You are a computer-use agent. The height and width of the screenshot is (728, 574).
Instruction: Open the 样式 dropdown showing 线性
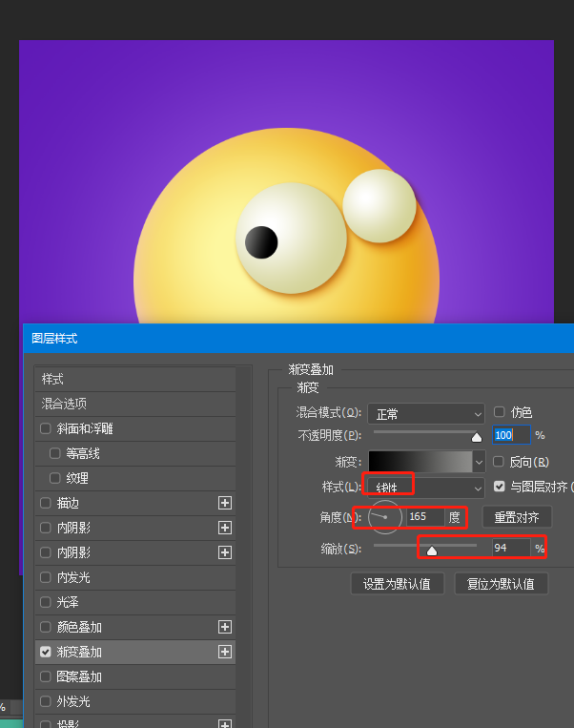click(x=425, y=487)
